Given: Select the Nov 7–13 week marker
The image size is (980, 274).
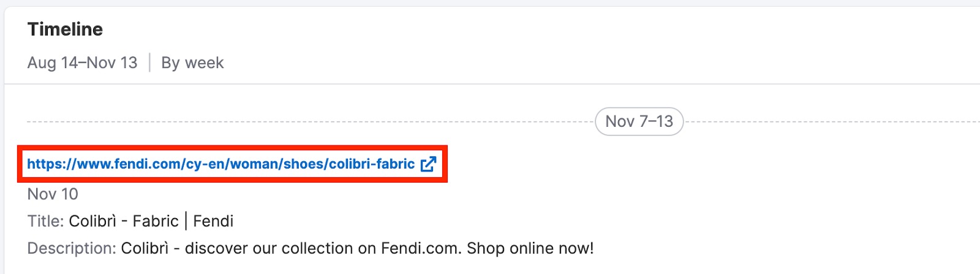Looking at the screenshot, I should pos(639,121).
